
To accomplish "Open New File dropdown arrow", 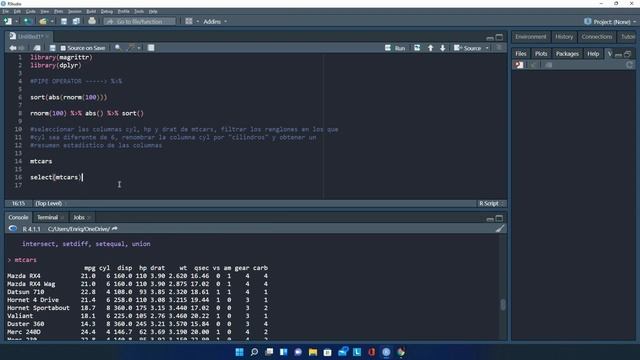I will pos(16,21).
